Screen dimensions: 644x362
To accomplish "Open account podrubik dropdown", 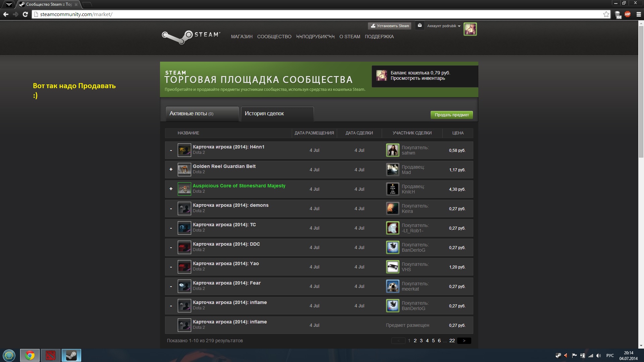I will [443, 26].
